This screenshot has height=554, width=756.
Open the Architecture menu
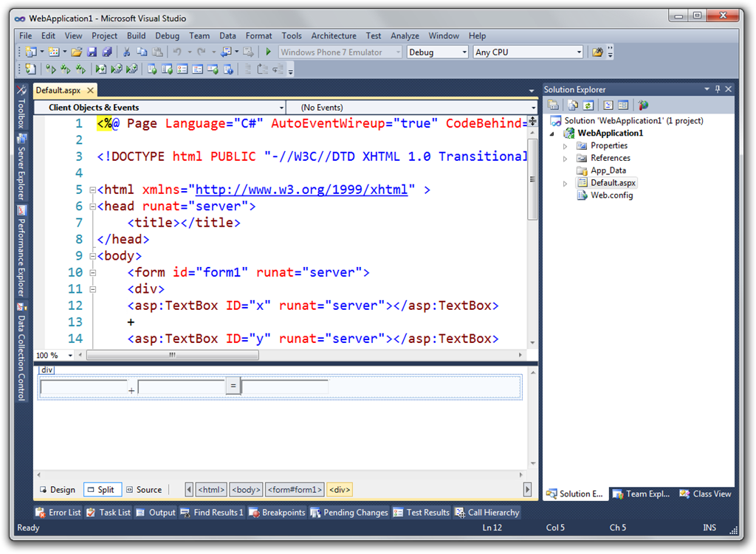coord(334,35)
